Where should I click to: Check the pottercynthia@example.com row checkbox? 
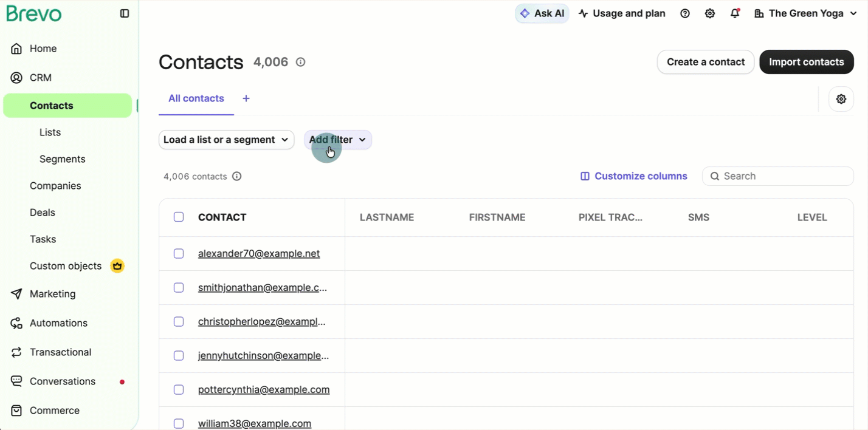point(179,389)
